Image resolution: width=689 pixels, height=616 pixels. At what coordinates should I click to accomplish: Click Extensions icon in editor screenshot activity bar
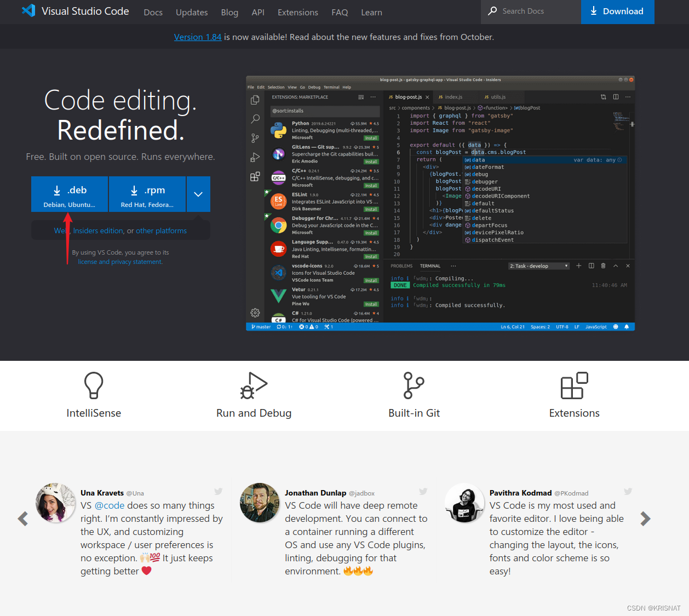[x=255, y=176]
